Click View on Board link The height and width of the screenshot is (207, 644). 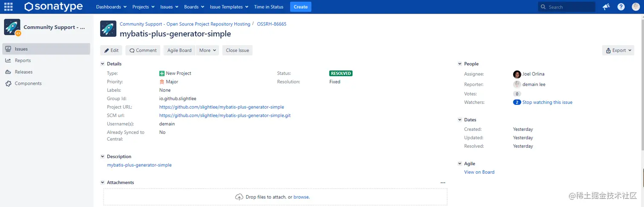(479, 172)
